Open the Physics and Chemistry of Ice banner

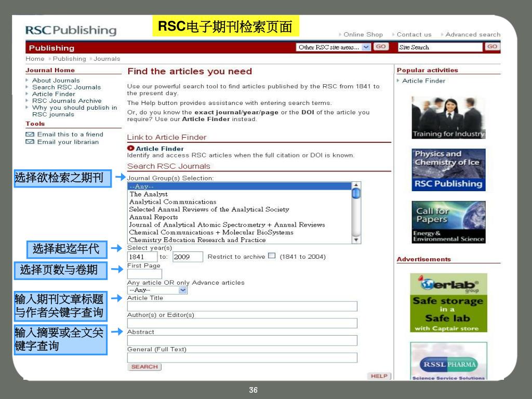click(x=448, y=170)
